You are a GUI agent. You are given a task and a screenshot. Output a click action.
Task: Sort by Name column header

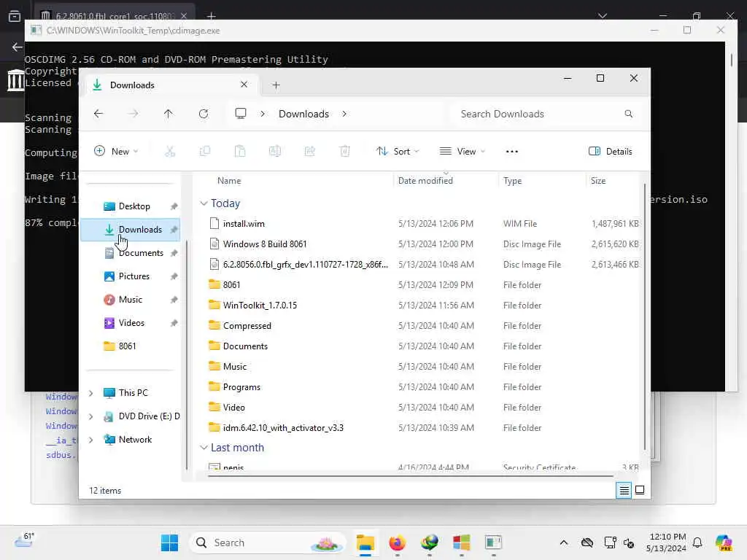click(229, 181)
